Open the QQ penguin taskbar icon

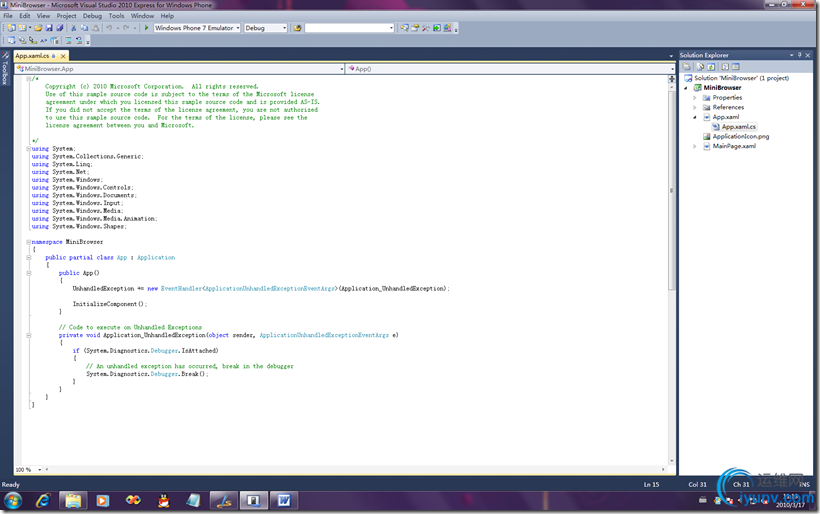click(x=164, y=501)
